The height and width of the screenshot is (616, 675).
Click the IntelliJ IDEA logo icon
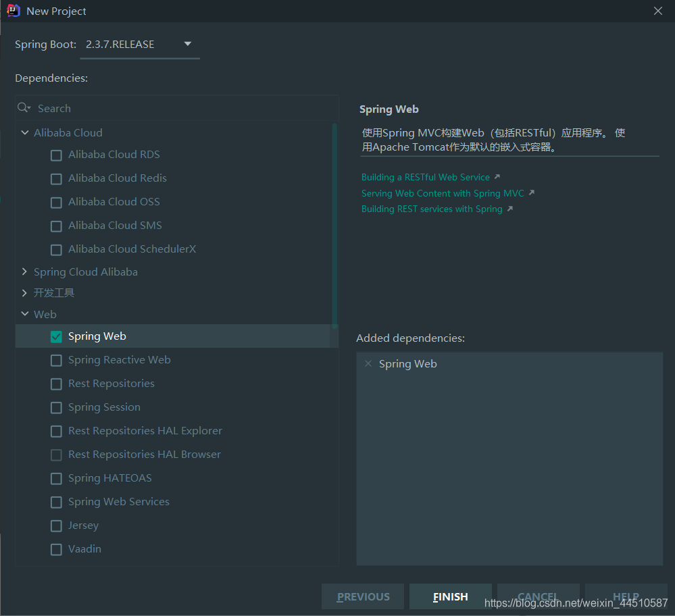coord(14,11)
